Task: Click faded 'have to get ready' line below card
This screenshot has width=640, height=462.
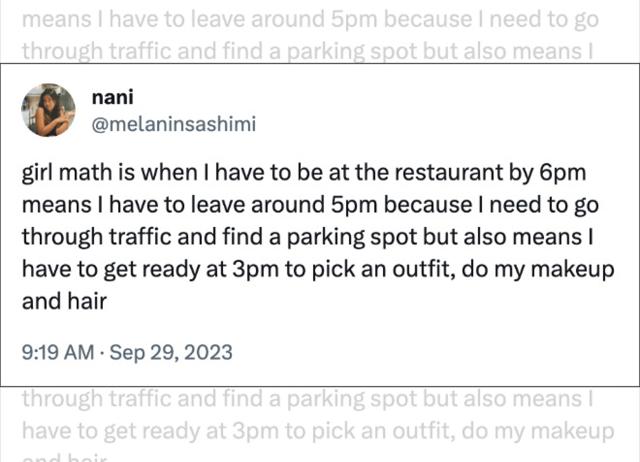Action: [x=318, y=431]
